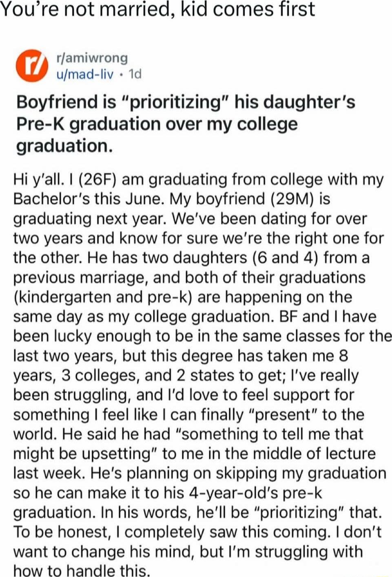Click the line "To be honest, I completely saw this coming"
392x577 pixels.
click(197, 533)
